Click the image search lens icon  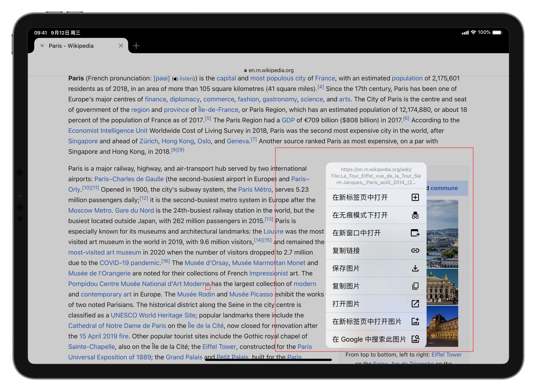click(415, 339)
